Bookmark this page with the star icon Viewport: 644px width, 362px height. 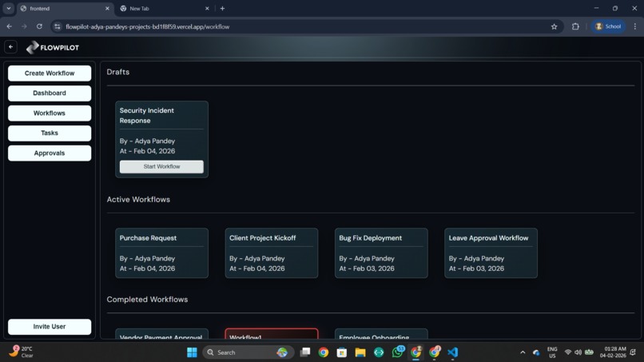[x=554, y=26]
